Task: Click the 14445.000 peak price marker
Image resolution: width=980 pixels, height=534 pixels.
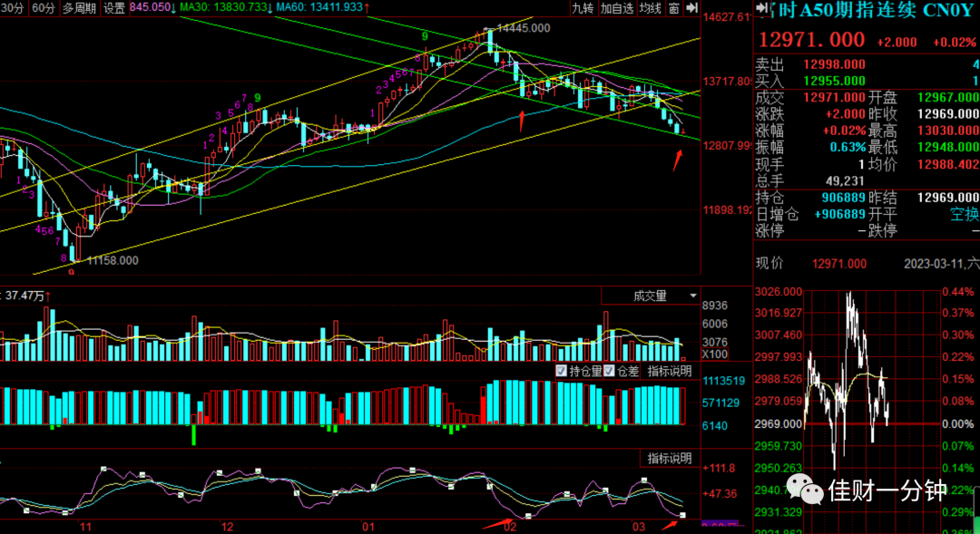Action: pyautogui.click(x=523, y=28)
